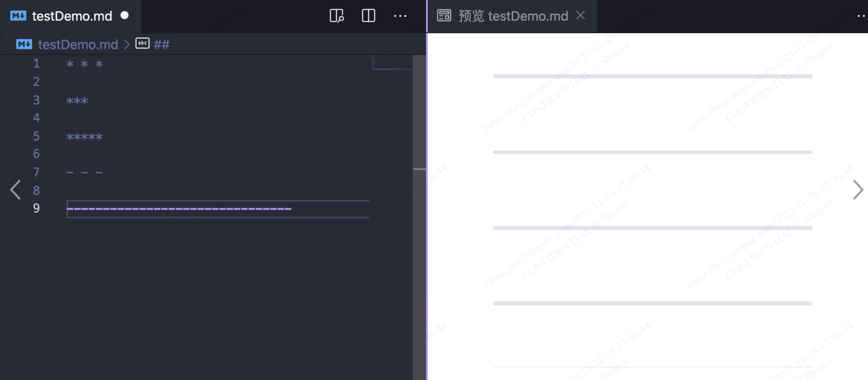
Task: Open testDemo.md breadcrumb file dropdown
Action: click(78, 44)
